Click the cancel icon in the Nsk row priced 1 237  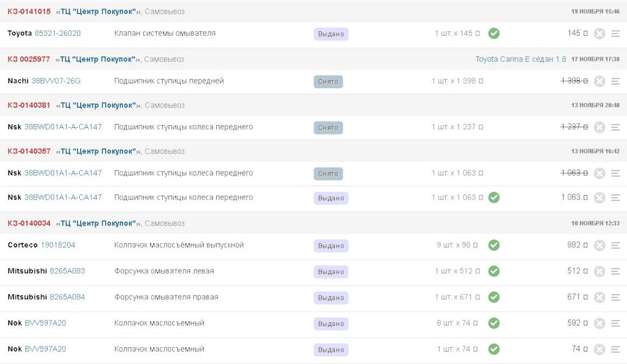click(600, 127)
